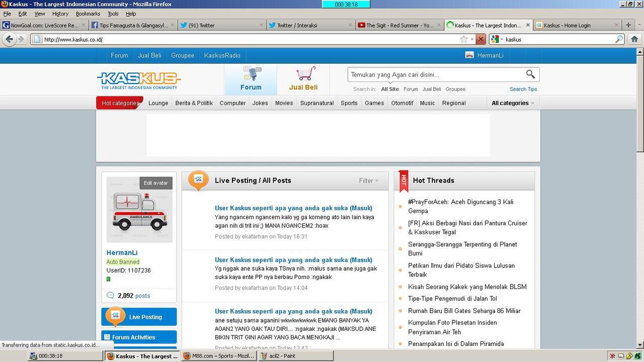Click the posts speech bubble icon
644x362 pixels.
click(x=110, y=296)
